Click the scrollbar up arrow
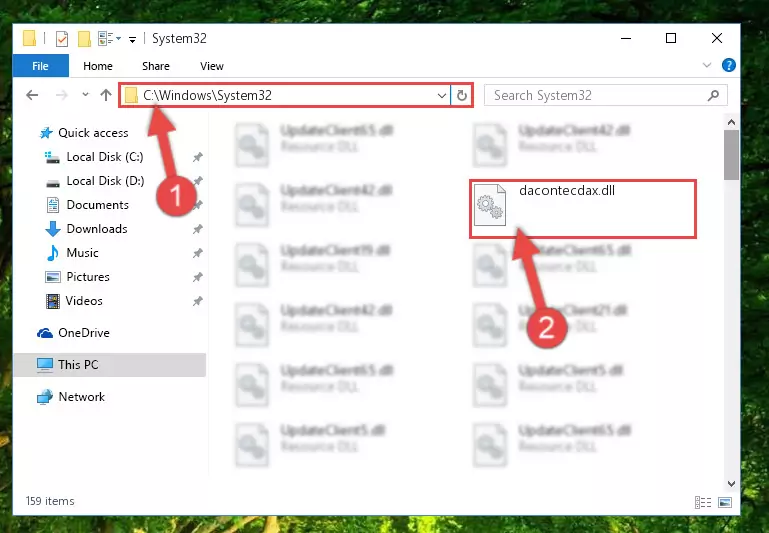 [731, 122]
